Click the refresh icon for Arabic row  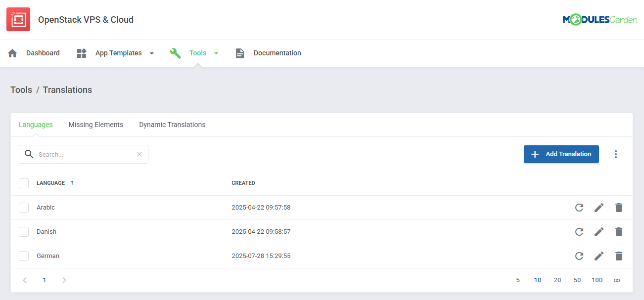(579, 208)
